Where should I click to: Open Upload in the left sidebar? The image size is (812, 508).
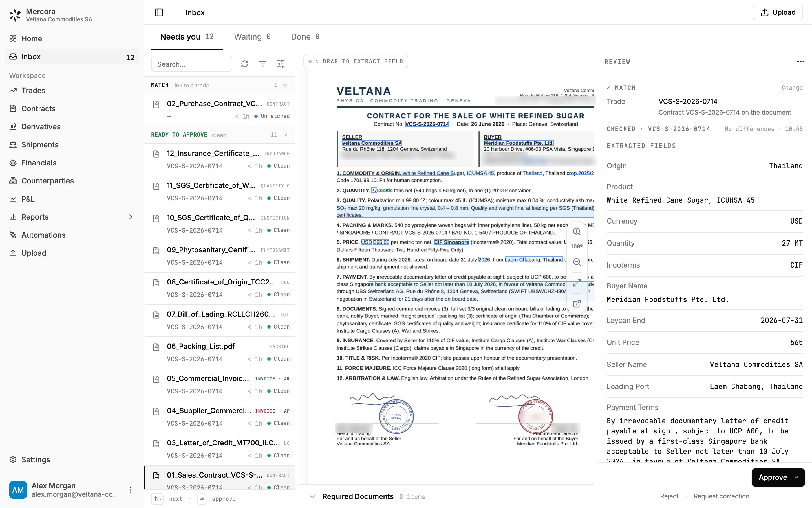[x=72, y=253]
